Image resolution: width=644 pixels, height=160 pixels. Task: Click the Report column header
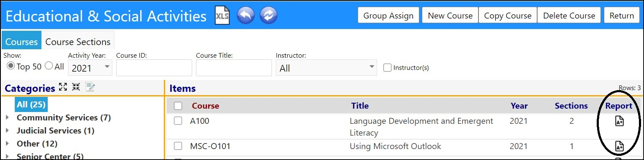[619, 106]
